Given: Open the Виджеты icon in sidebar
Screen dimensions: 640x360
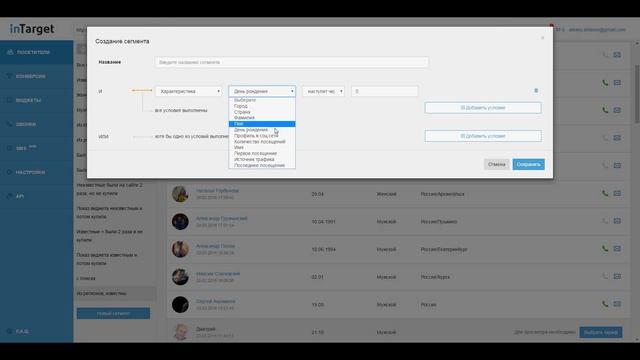Looking at the screenshot, I should (x=10, y=100).
